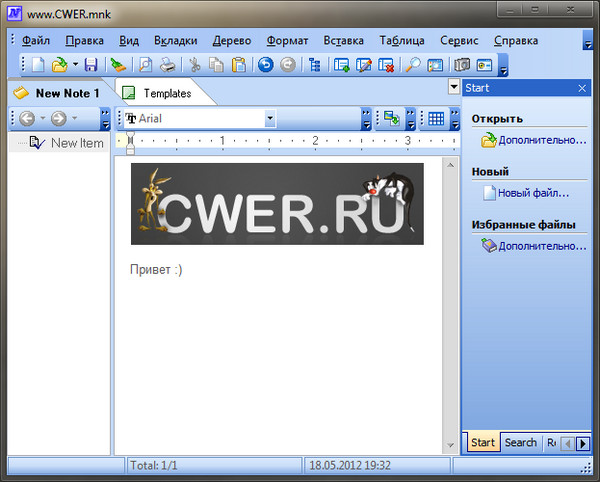Switch to the Templates tab
The height and width of the screenshot is (482, 600).
tap(166, 93)
